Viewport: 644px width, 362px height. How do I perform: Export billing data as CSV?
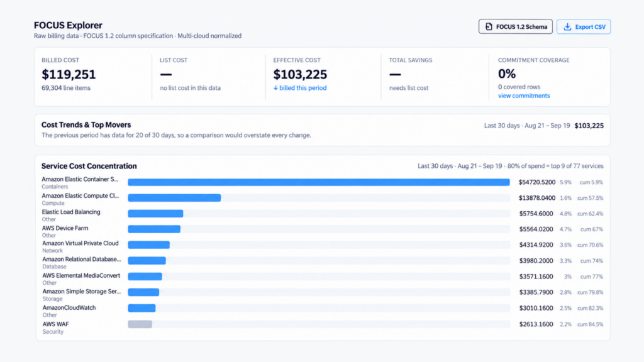[x=584, y=26]
